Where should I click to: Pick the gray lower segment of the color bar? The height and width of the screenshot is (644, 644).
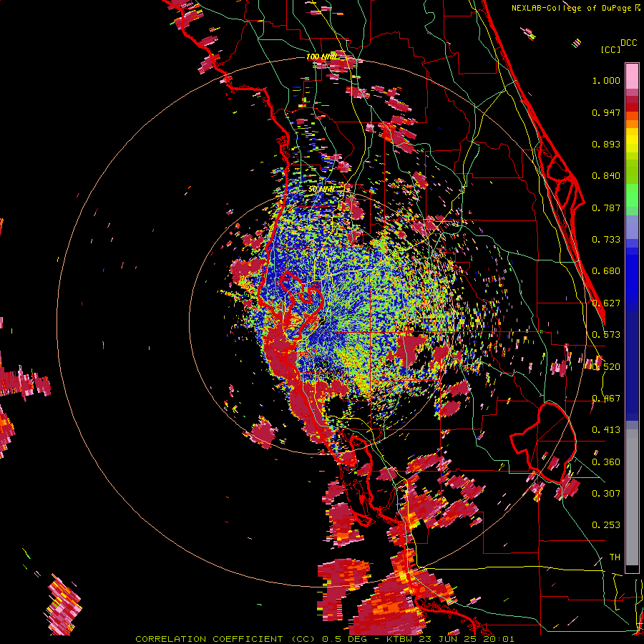pos(632,497)
